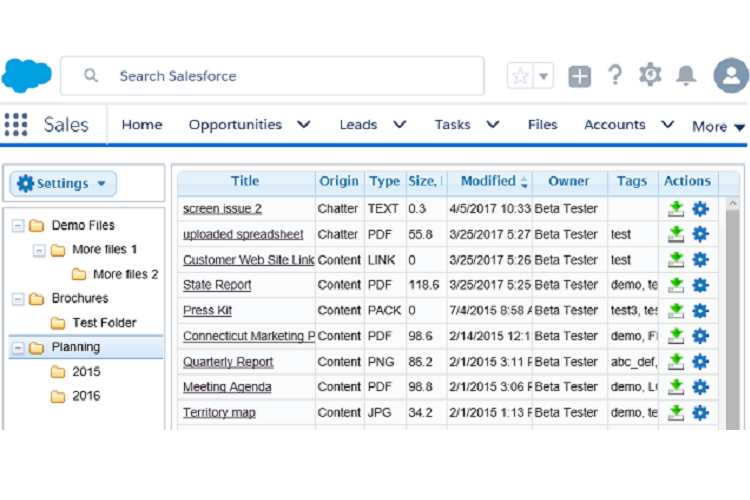Open the Files tab
The height and width of the screenshot is (500, 750).
(x=542, y=124)
